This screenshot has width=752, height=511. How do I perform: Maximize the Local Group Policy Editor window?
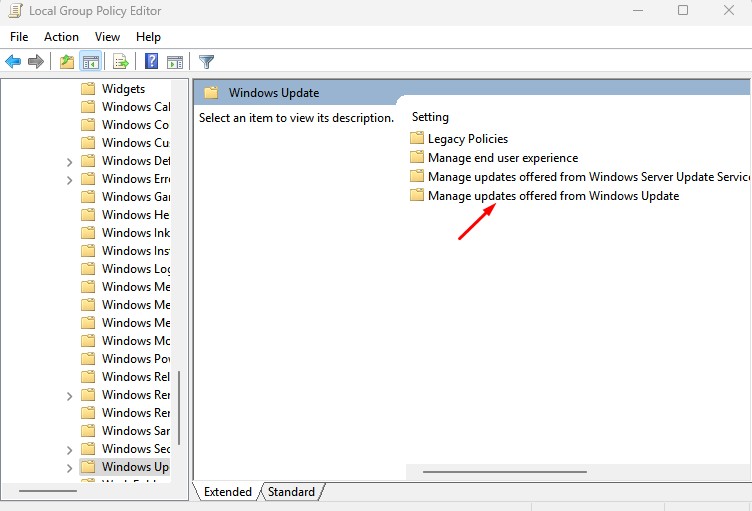683,10
